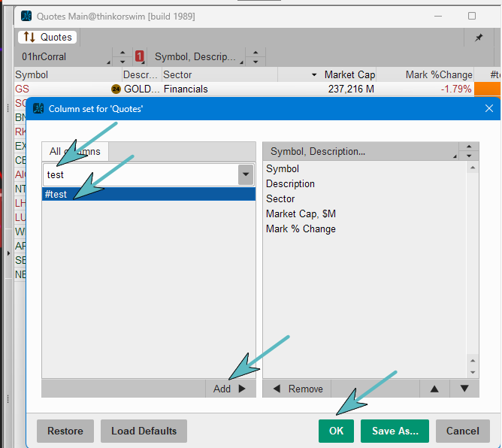This screenshot has width=502, height=448.
Task: Close the Column set dialog
Action: point(489,108)
